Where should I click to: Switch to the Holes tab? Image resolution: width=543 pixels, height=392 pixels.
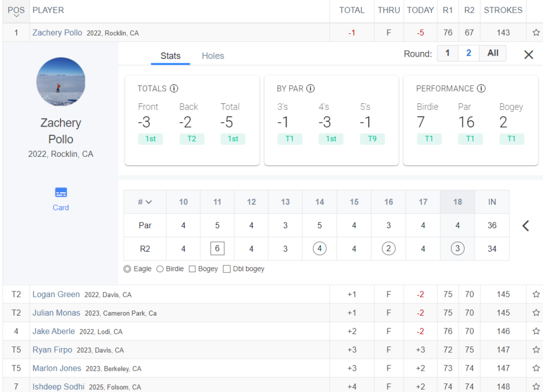213,56
